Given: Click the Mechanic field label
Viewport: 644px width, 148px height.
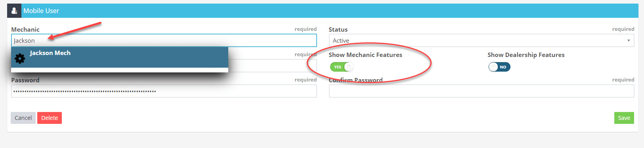Looking at the screenshot, I should pos(25,29).
